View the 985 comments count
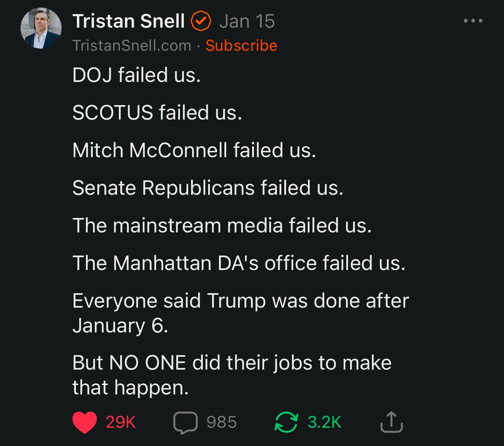 click(221, 422)
